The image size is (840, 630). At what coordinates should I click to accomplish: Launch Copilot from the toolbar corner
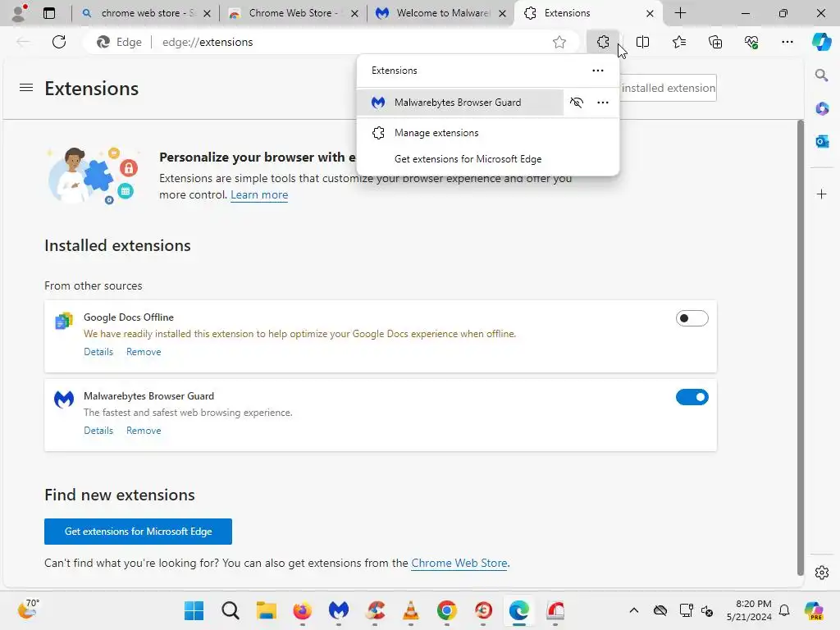[x=821, y=42]
